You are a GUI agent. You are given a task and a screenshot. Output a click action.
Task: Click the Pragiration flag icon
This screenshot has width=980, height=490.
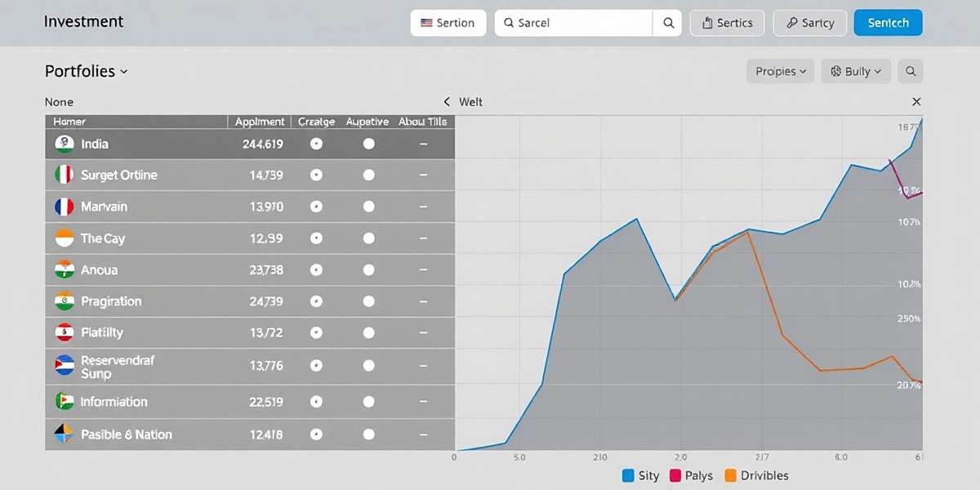point(65,301)
